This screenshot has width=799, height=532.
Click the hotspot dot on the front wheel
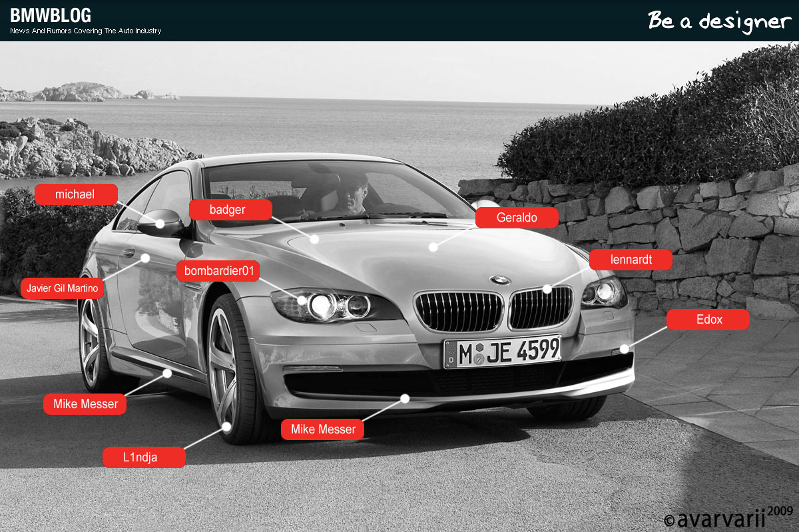coord(227,425)
